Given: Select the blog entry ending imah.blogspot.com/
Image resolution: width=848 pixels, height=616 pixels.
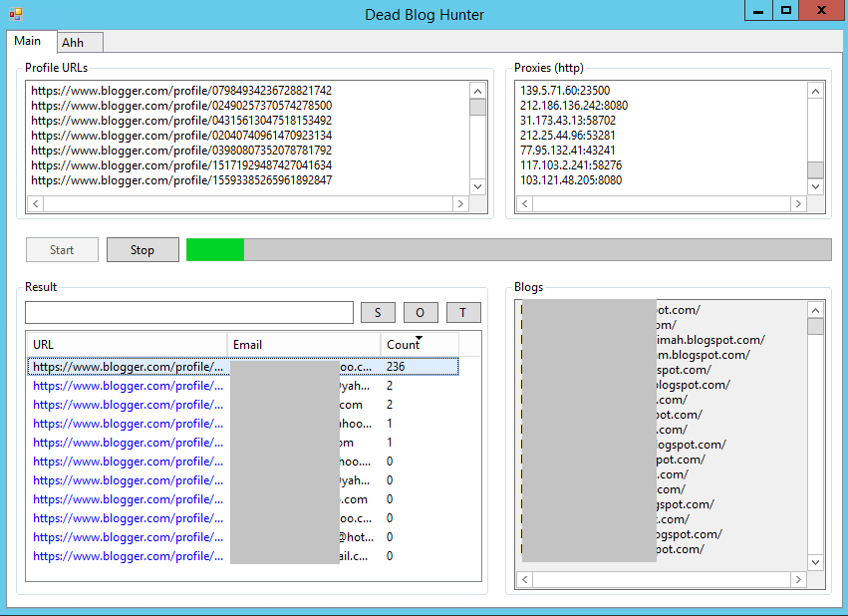Looking at the screenshot, I should (643, 340).
